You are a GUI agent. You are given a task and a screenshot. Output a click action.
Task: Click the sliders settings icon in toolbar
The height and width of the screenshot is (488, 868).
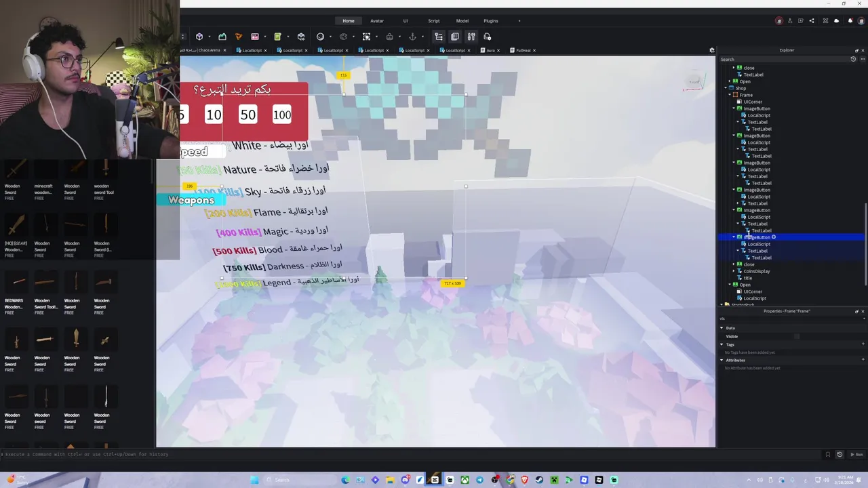(471, 37)
